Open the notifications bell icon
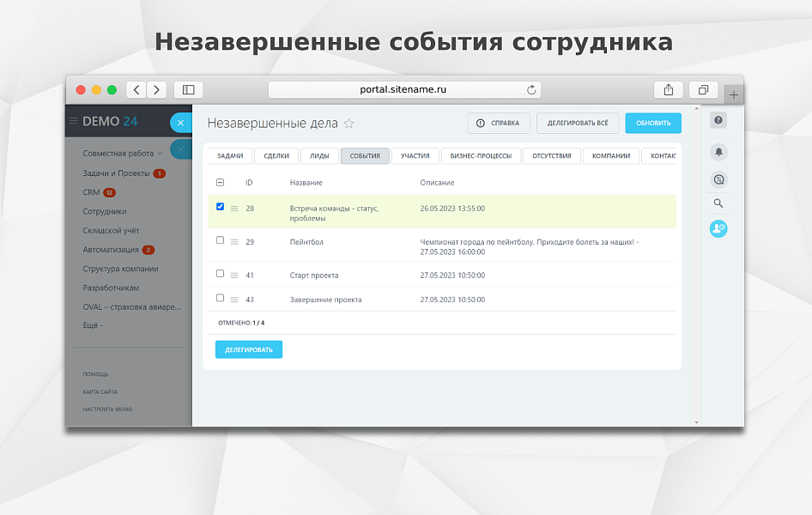 tap(718, 151)
